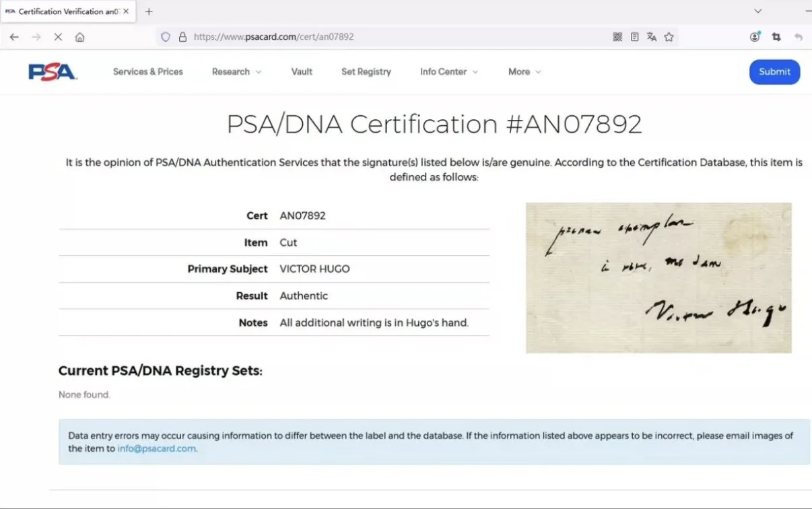
Task: Click the Primary Subject label
Action: [228, 269]
